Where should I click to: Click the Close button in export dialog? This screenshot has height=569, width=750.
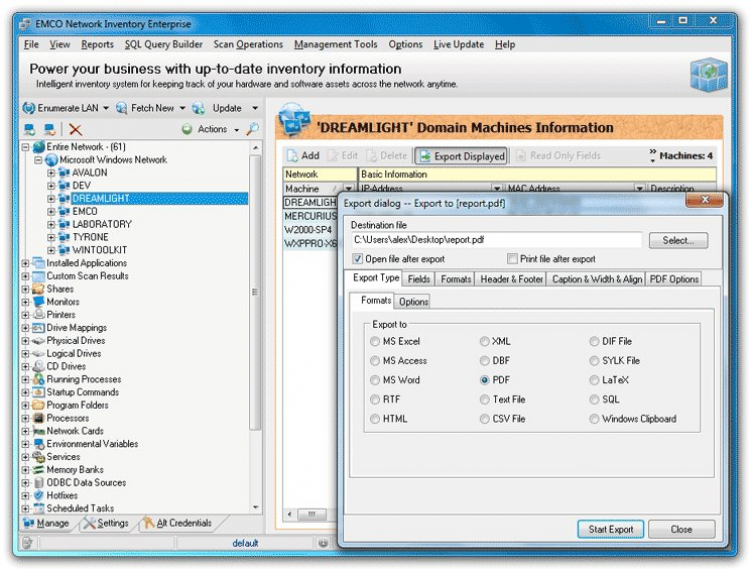682,529
